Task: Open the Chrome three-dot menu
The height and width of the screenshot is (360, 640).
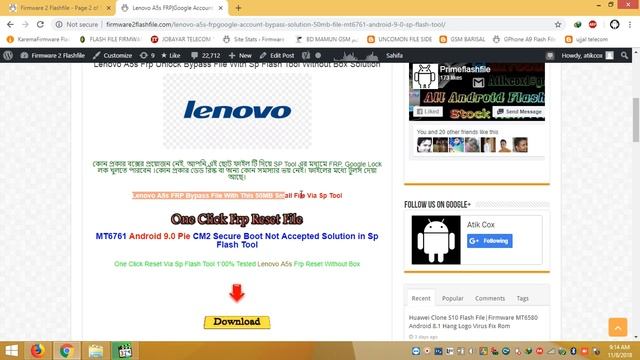Action: click(x=630, y=24)
